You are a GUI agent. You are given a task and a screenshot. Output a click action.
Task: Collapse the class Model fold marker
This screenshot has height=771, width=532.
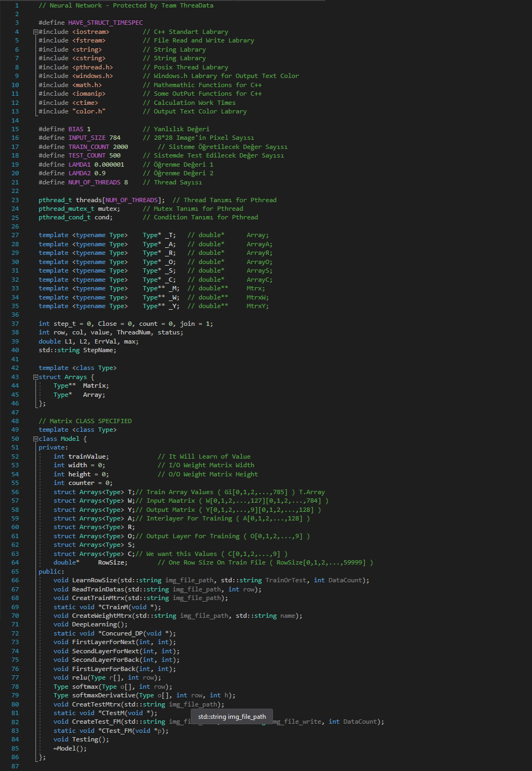(35, 439)
